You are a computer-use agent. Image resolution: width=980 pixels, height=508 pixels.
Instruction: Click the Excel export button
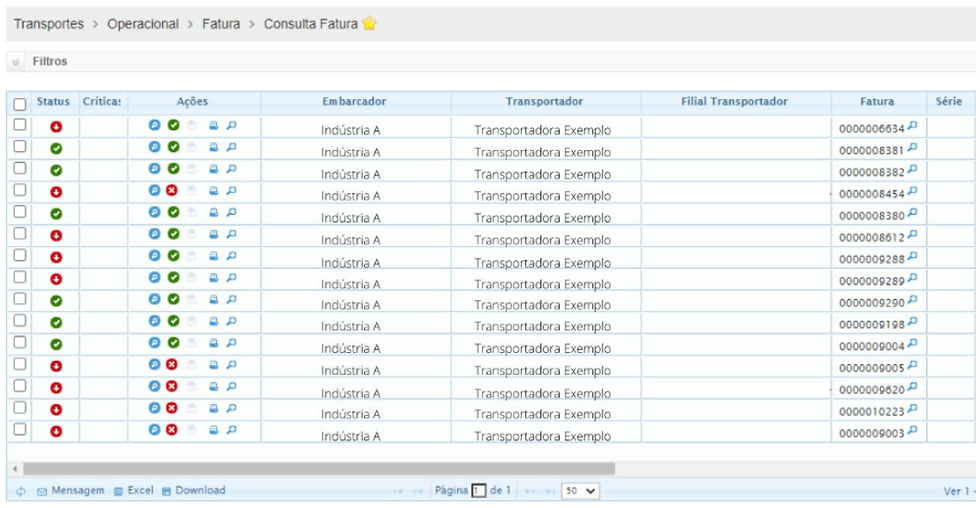(x=133, y=491)
